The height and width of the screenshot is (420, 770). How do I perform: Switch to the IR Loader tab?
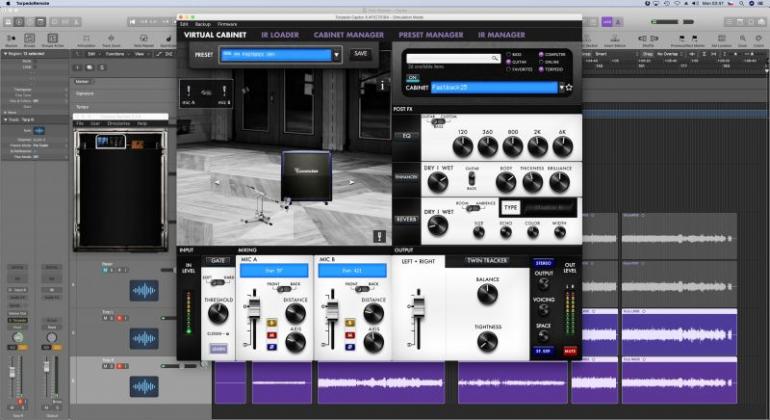tap(279, 35)
